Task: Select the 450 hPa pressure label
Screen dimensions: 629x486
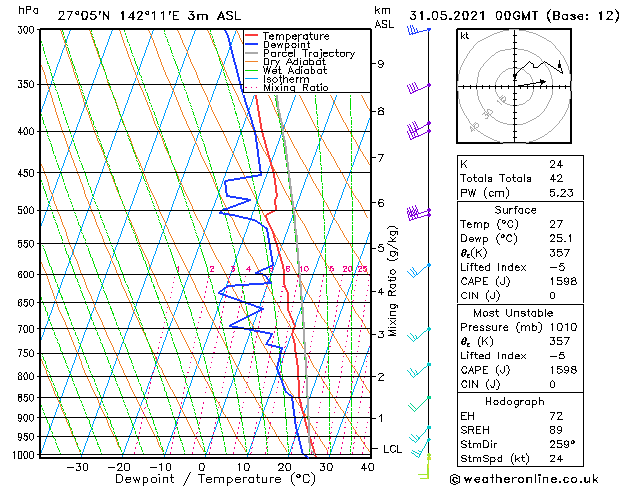Action: coord(28,173)
